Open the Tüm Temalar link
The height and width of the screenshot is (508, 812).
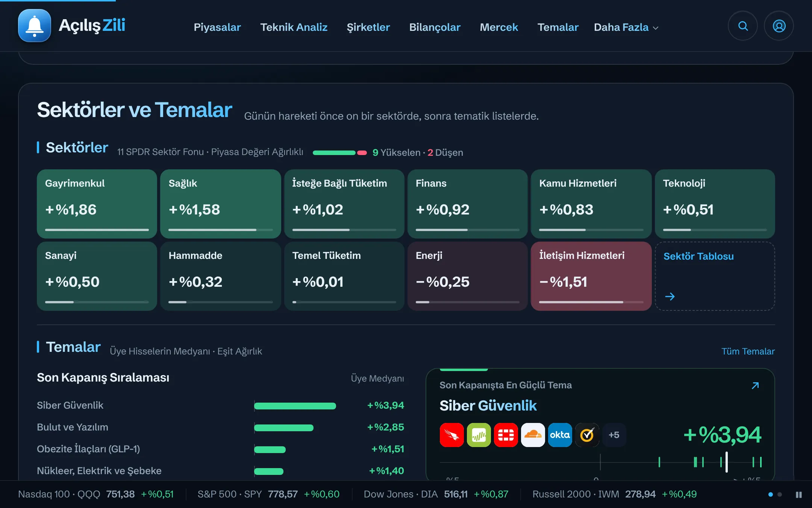pyautogui.click(x=748, y=351)
